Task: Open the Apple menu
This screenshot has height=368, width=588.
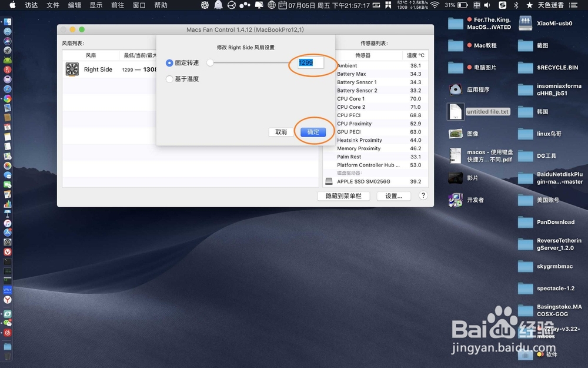Action: click(12, 5)
